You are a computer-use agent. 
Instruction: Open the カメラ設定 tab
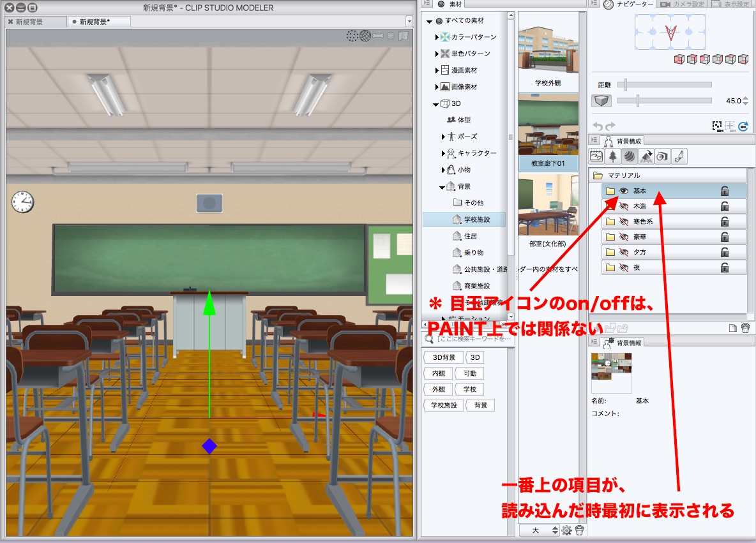point(682,4)
